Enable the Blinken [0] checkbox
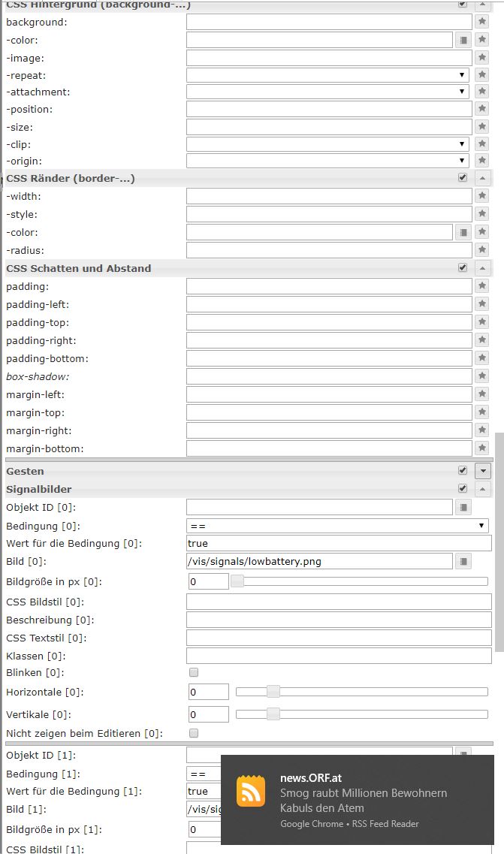The width and height of the screenshot is (504, 854). 194,672
